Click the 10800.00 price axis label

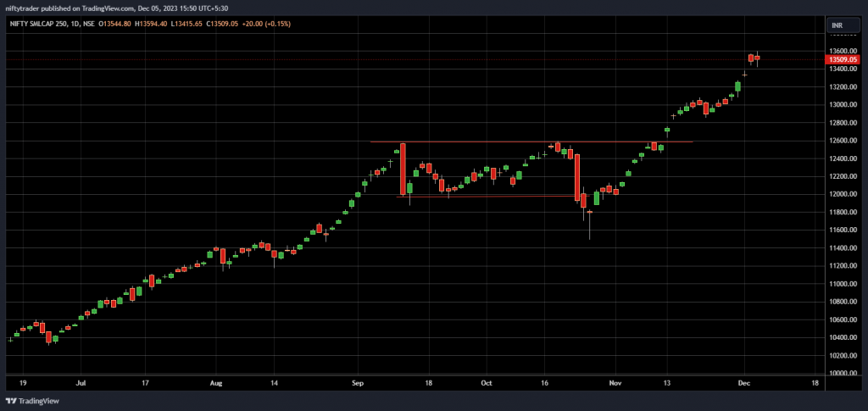(843, 302)
